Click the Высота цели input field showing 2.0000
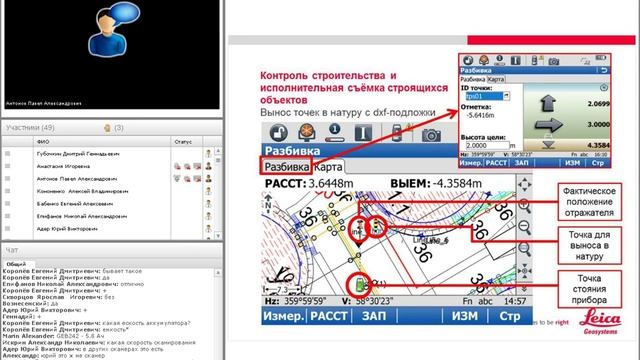640x360 pixels. pyautogui.click(x=488, y=145)
